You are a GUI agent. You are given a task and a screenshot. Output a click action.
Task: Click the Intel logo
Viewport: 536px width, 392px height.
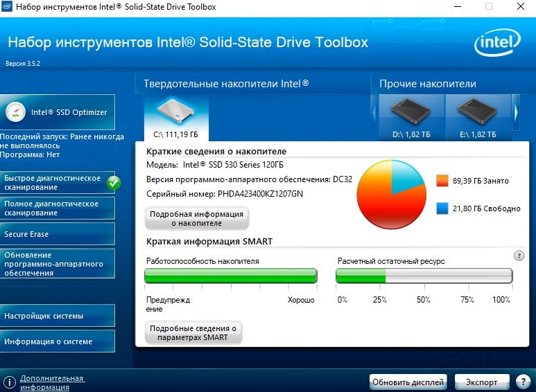pos(497,42)
